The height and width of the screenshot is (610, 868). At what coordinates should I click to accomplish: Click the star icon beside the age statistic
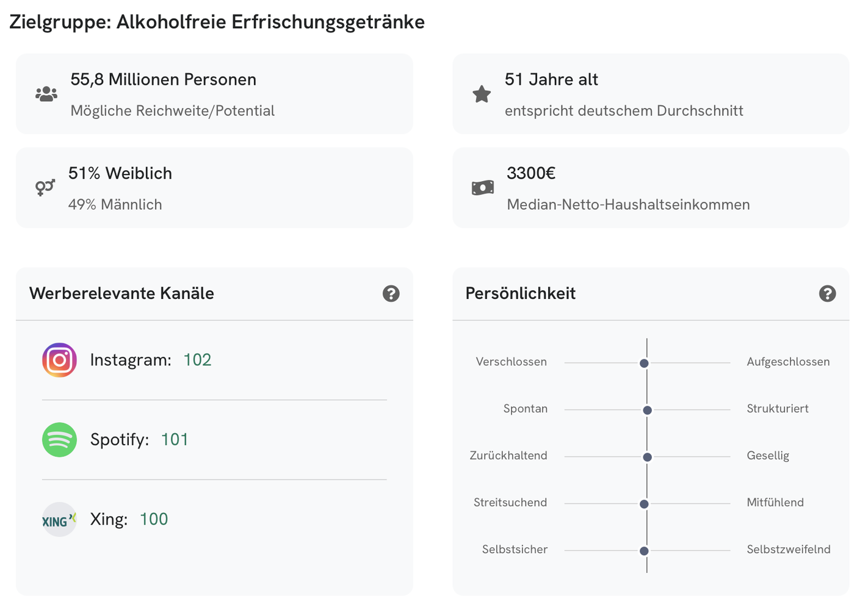point(482,94)
